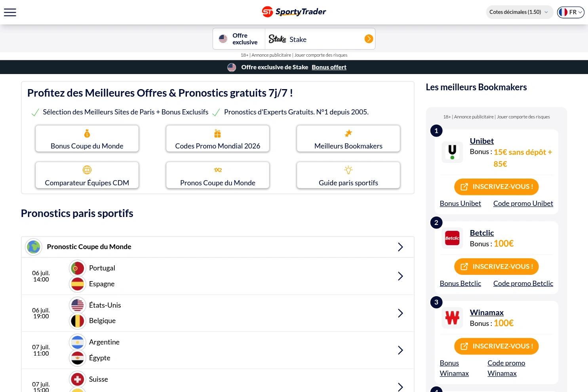The height and width of the screenshot is (392, 588).
Task: Follow the Bonus Winamax link
Action: 454,368
